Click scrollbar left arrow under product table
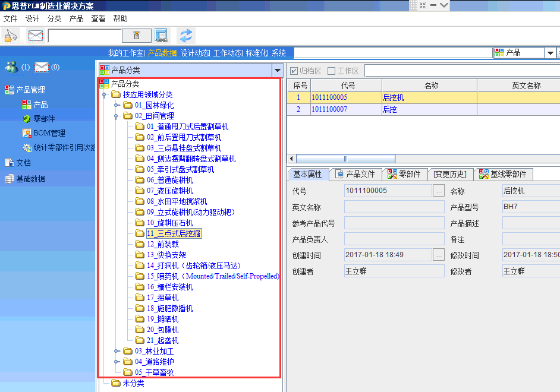Viewport: 560px width, 392px height. click(291, 159)
